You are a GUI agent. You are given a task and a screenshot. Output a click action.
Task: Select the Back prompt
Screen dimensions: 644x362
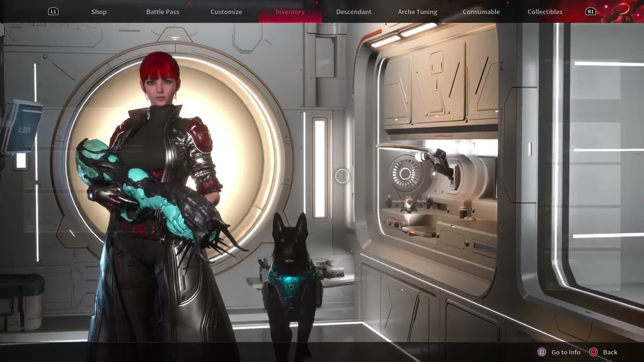(610, 352)
